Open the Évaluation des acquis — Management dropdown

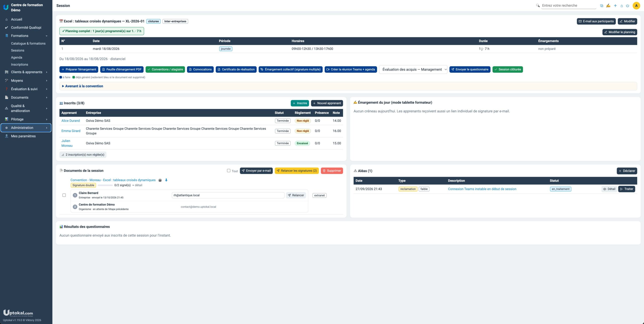tap(413, 69)
